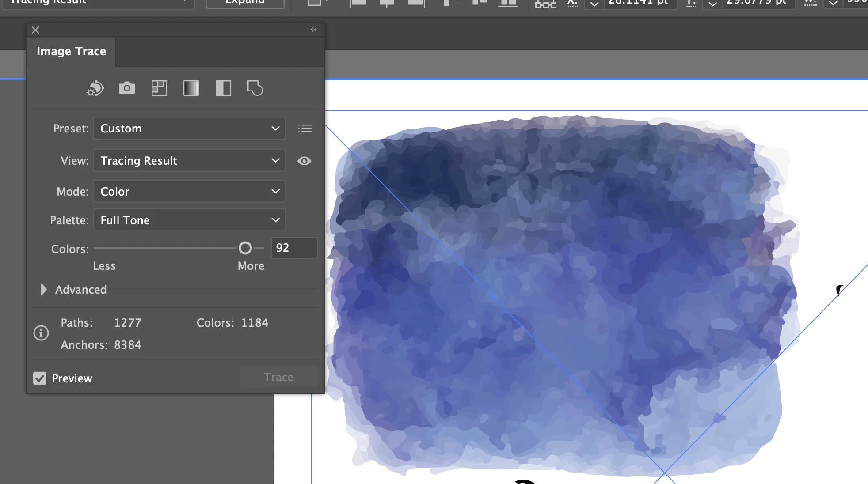The width and height of the screenshot is (868, 484).
Task: Toggle the eye icon next to View
Action: point(304,161)
